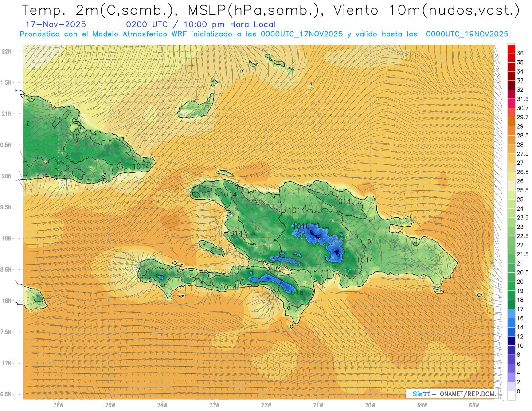Screen dimensions: 532x411
Task: Click the '20N' latitude label
Action: [7, 176]
